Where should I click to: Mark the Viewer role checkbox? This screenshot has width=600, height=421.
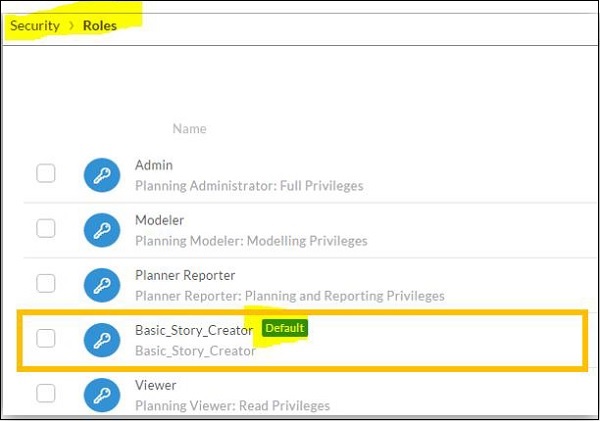point(46,393)
